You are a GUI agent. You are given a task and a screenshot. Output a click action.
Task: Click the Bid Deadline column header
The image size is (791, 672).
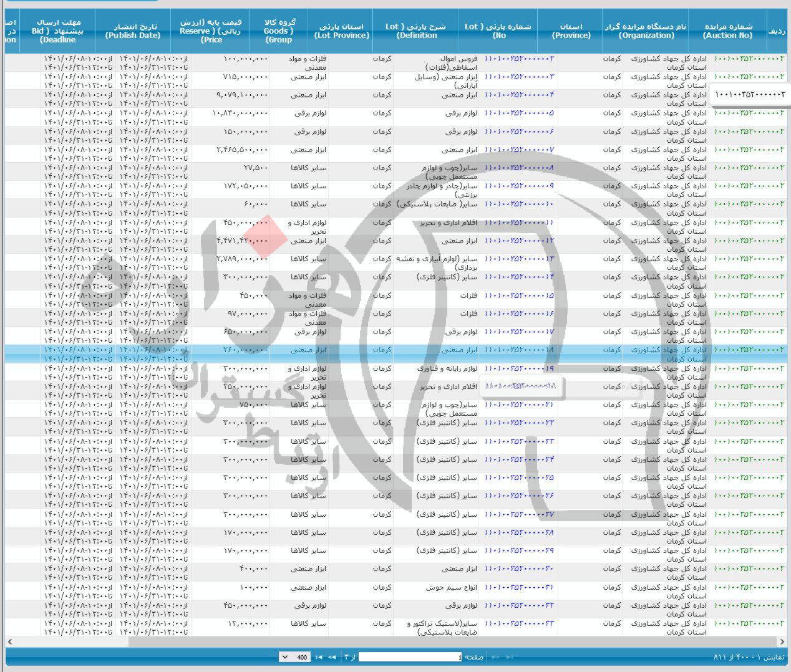57,31
